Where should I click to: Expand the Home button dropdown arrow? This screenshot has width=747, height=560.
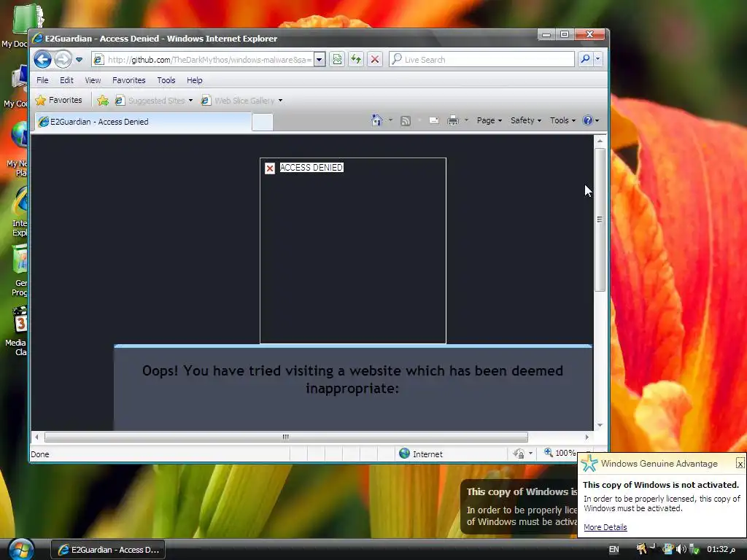click(x=391, y=120)
